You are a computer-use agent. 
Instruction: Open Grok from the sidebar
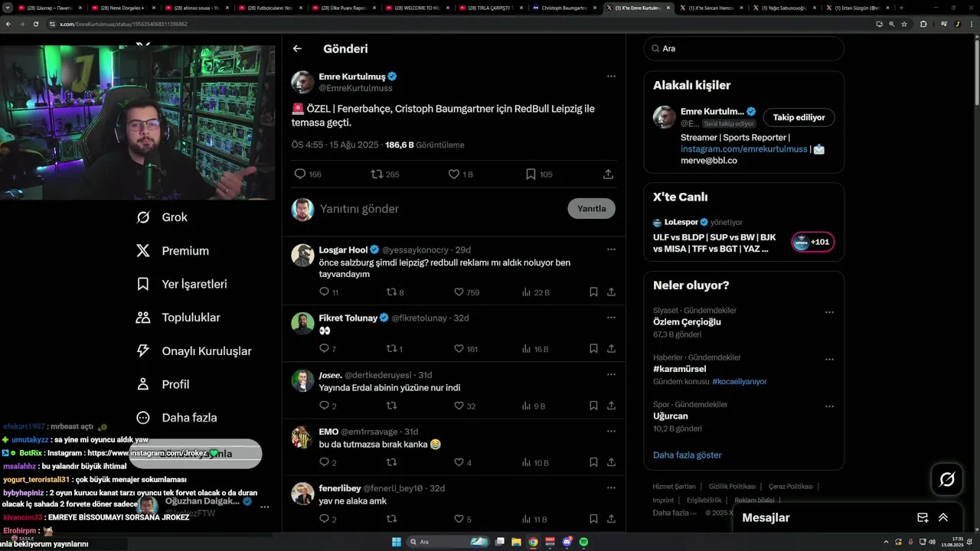(162, 217)
